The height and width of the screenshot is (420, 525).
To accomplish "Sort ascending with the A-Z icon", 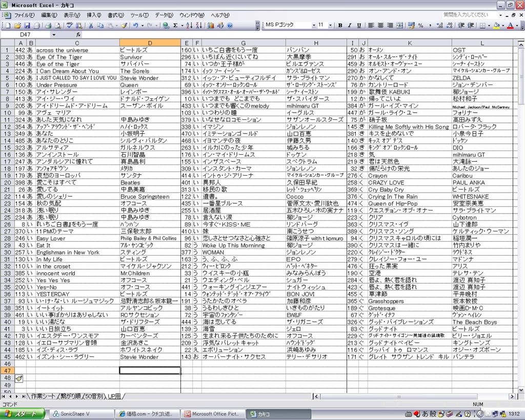I will (189, 25).
